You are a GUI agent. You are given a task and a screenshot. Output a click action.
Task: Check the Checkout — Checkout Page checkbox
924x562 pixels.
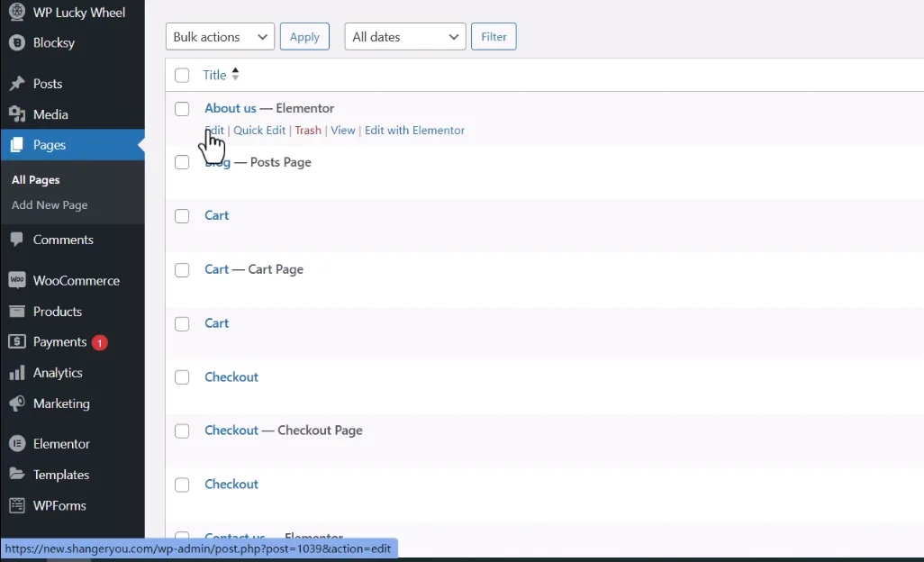(182, 431)
